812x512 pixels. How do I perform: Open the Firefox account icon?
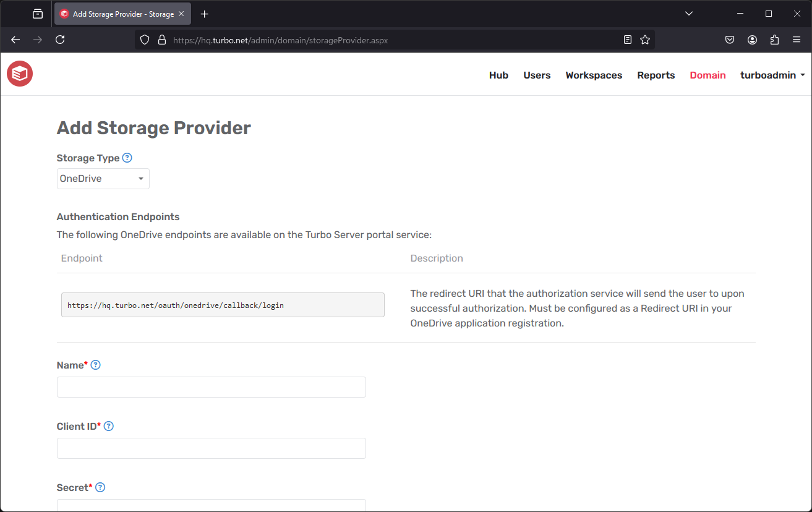pos(752,39)
